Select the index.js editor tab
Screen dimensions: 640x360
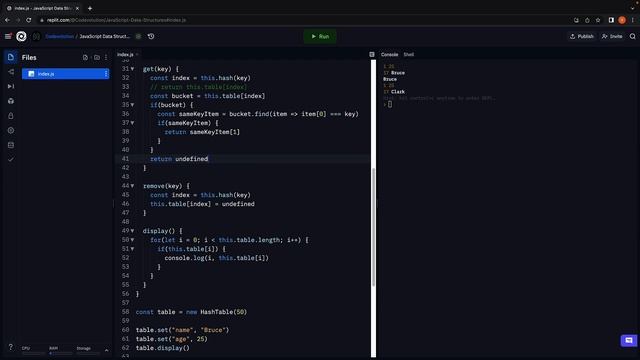click(x=125, y=54)
